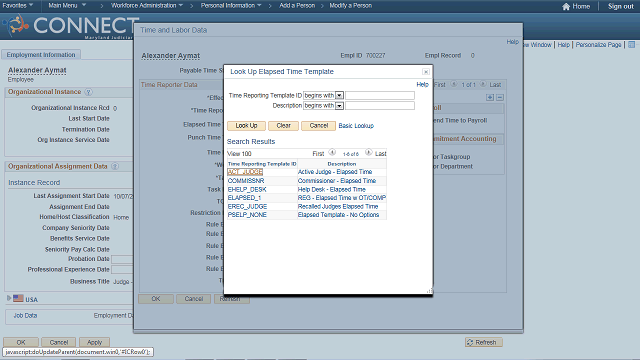Go to next results page arrow

coord(368,153)
